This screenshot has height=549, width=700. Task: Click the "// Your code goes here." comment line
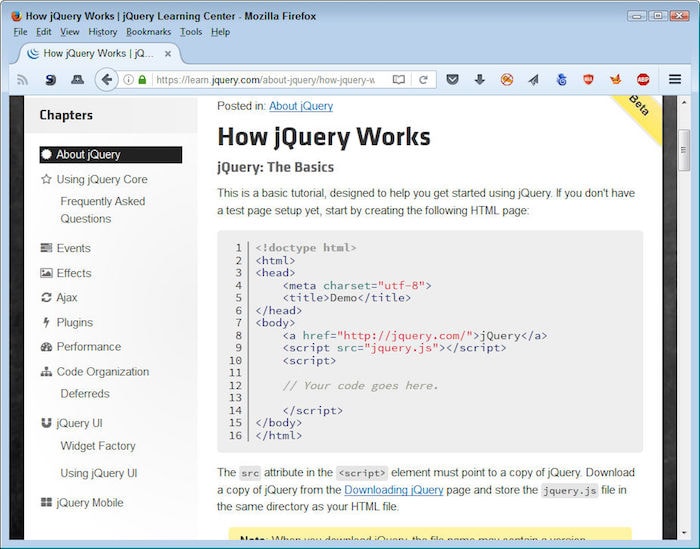(x=361, y=386)
